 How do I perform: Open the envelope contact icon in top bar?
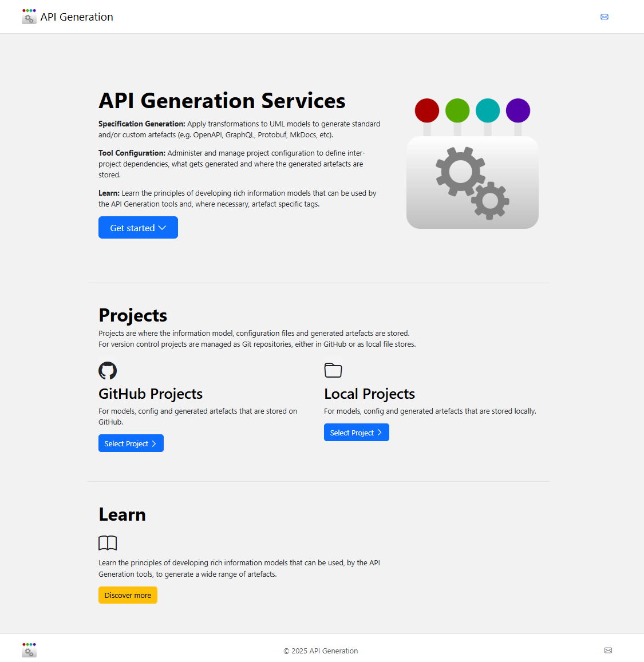click(605, 17)
